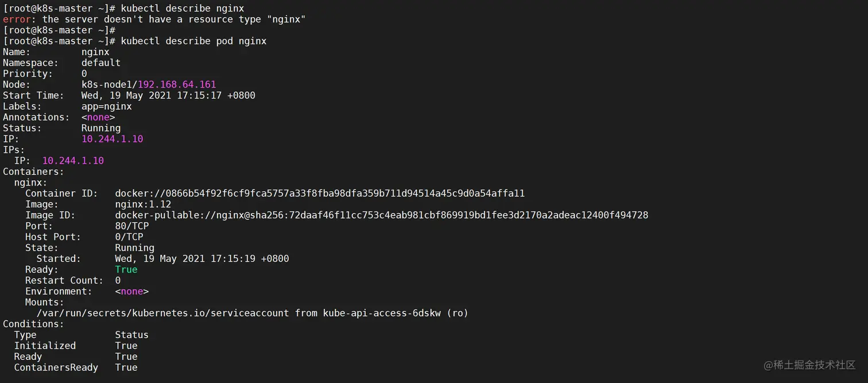This screenshot has height=383, width=868.
Task: Click the <none> value for Annotations
Action: (98, 117)
